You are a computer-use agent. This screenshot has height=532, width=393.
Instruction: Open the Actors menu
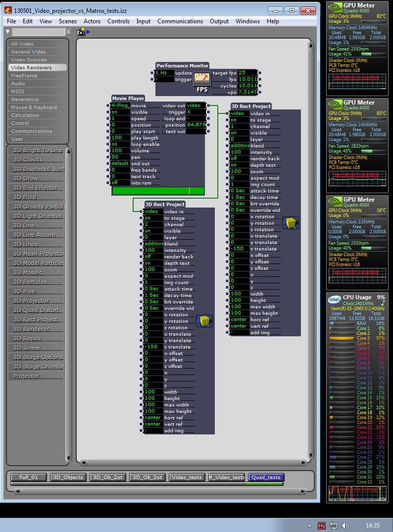pos(92,21)
